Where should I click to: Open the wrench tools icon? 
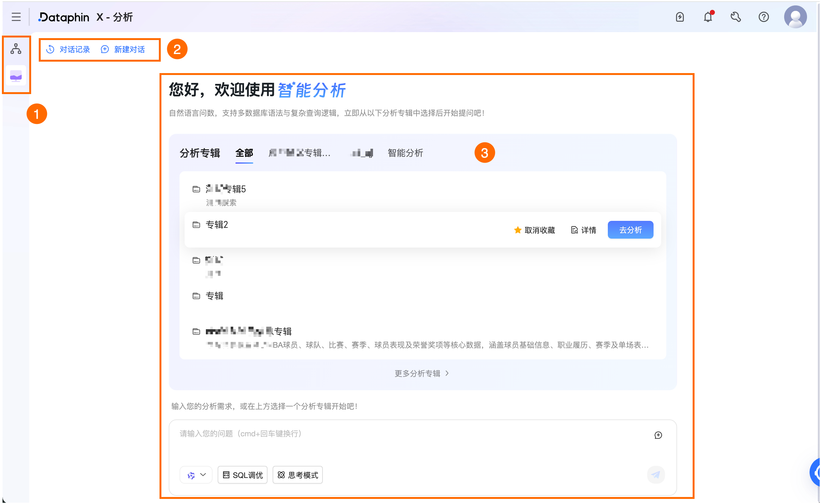pos(735,17)
